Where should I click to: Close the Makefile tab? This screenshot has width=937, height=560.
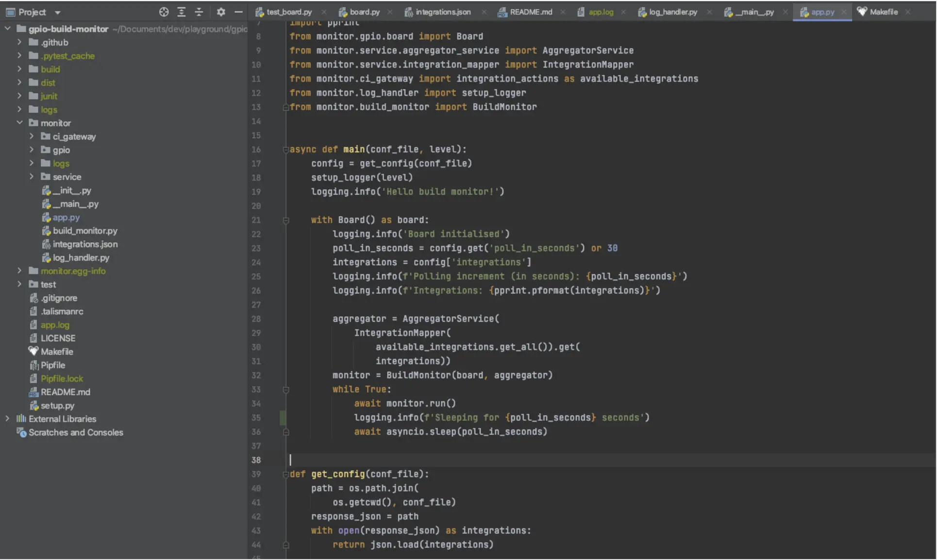click(x=908, y=12)
